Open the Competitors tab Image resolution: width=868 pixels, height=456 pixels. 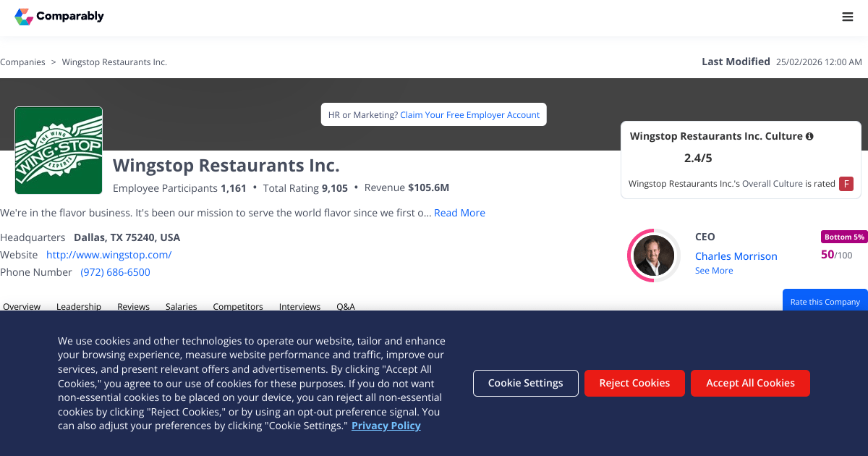point(238,306)
